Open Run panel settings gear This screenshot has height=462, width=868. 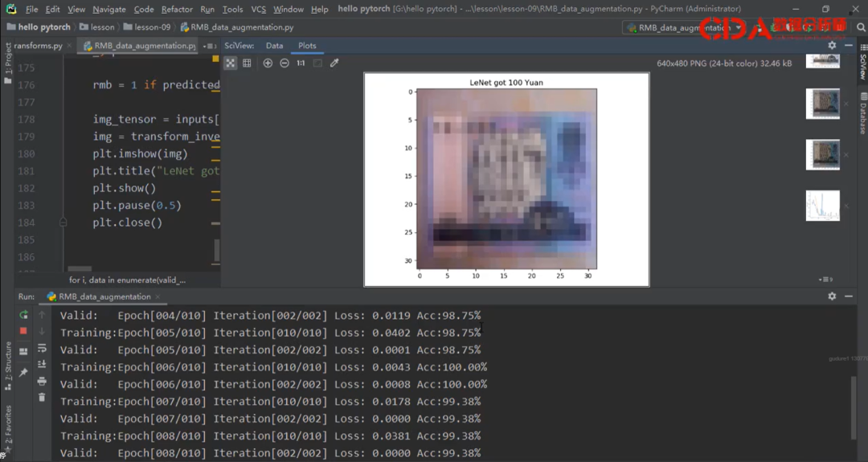(832, 296)
